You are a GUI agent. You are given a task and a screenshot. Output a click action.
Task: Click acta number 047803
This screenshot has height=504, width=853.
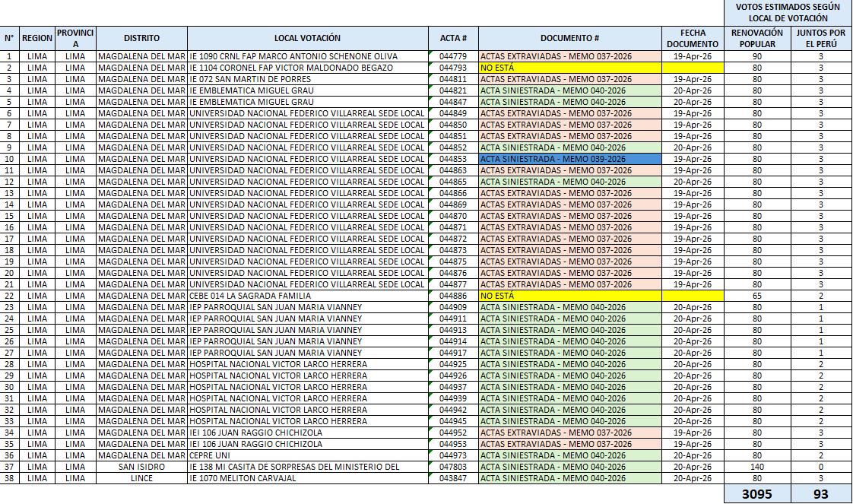pyautogui.click(x=453, y=467)
